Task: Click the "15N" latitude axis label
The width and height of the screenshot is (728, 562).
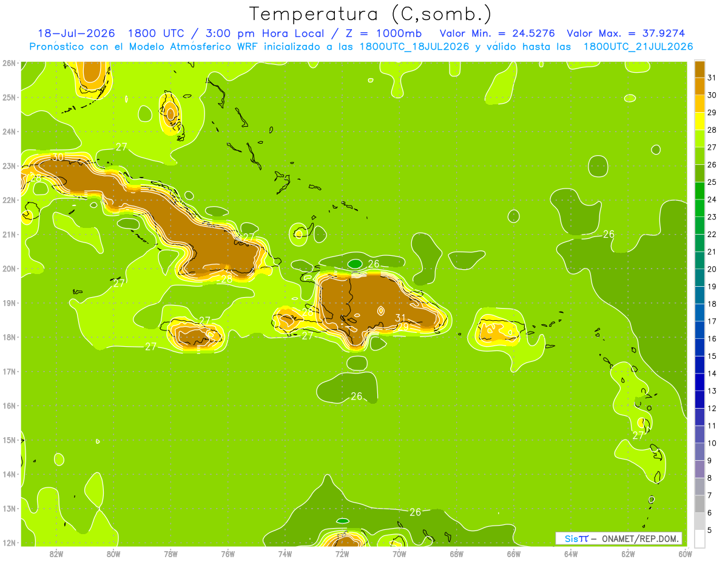Action: 8,440
